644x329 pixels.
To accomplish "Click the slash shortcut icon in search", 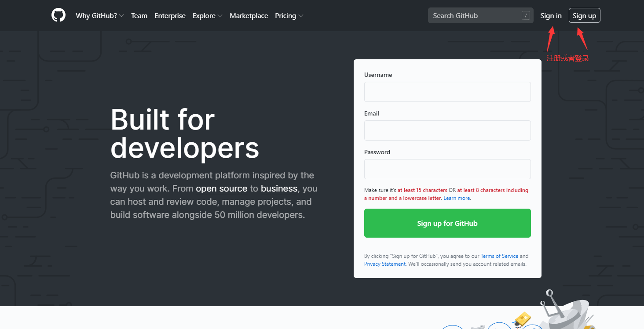I will click(x=526, y=15).
